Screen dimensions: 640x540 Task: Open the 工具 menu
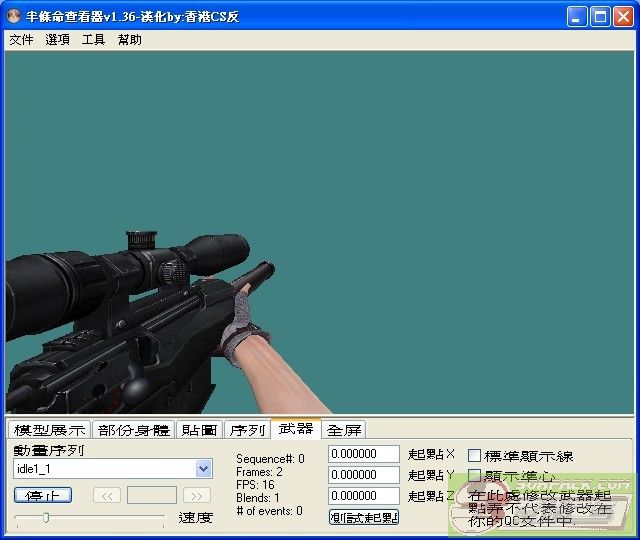coord(93,40)
